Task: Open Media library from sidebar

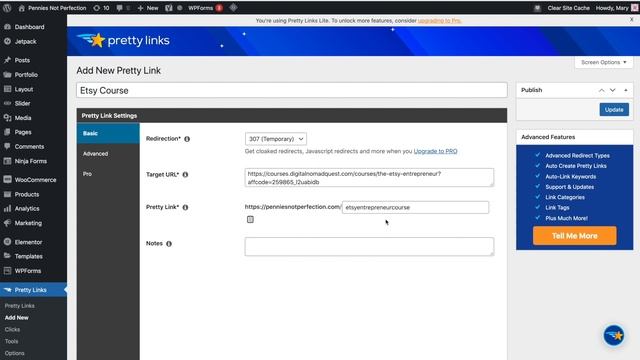Action: 23,118
